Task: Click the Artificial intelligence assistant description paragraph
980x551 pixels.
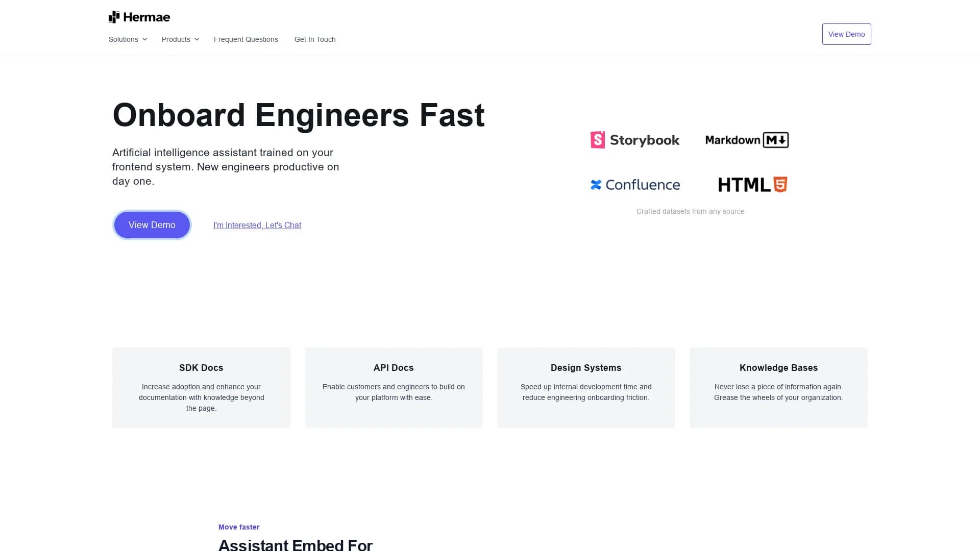Action: (x=226, y=167)
